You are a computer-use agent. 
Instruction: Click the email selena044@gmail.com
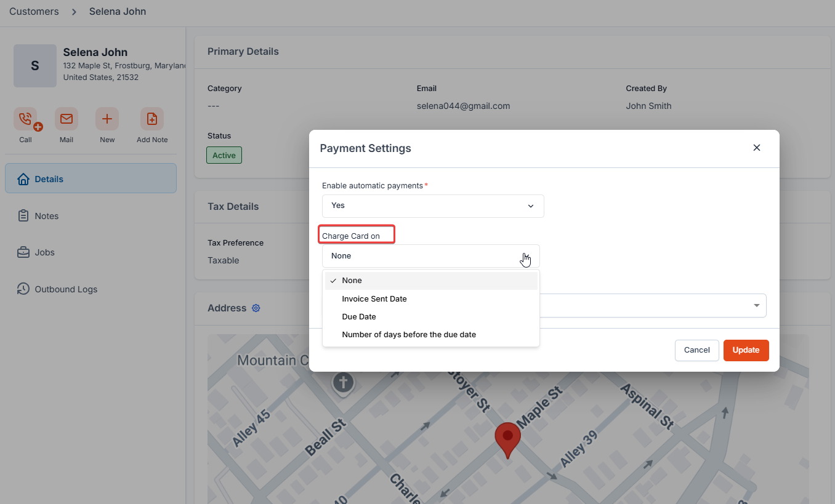464,106
